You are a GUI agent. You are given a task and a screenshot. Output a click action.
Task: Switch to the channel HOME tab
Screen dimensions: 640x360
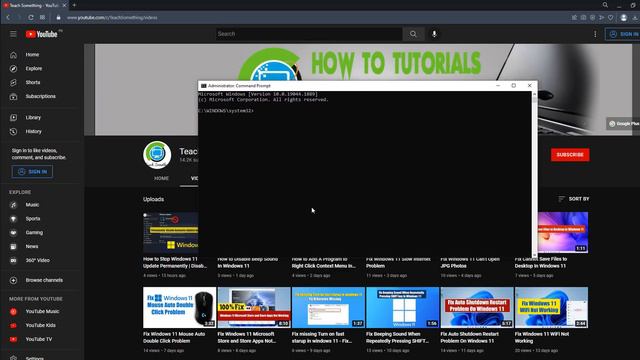click(x=161, y=178)
